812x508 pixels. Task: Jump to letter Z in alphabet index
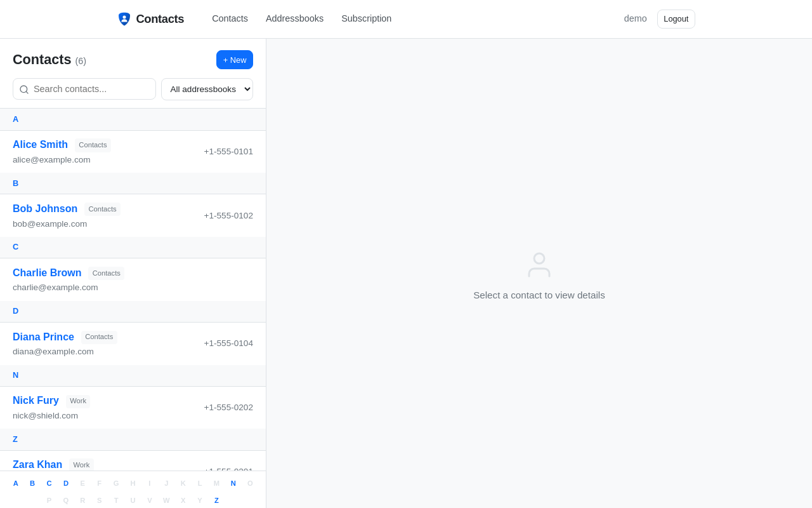(x=216, y=500)
